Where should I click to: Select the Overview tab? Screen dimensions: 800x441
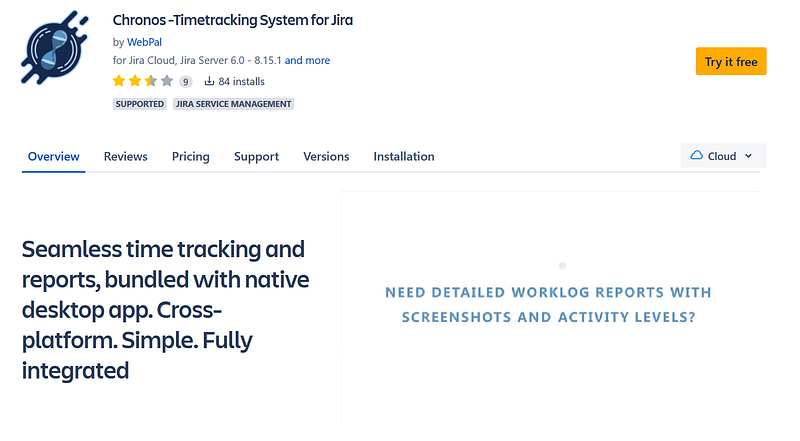(54, 156)
